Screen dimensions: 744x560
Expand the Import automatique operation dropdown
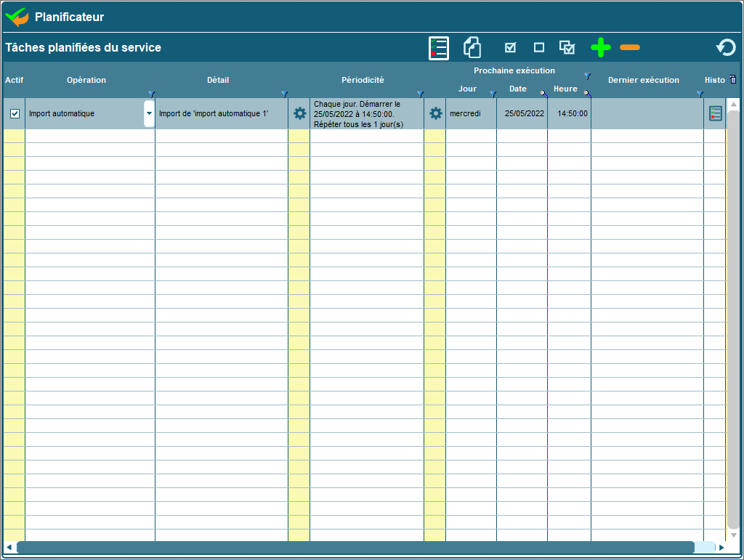click(149, 113)
